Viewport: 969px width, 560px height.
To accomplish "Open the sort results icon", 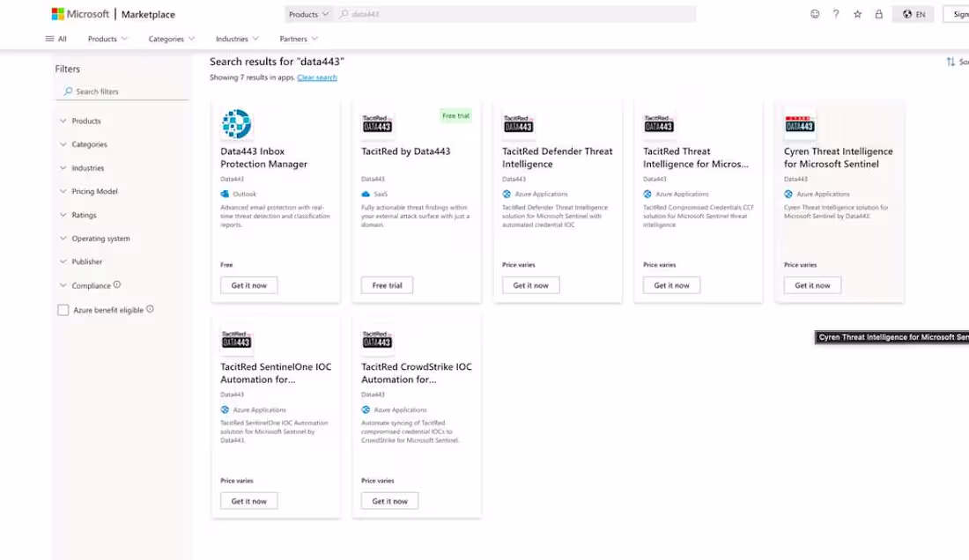I will point(951,62).
